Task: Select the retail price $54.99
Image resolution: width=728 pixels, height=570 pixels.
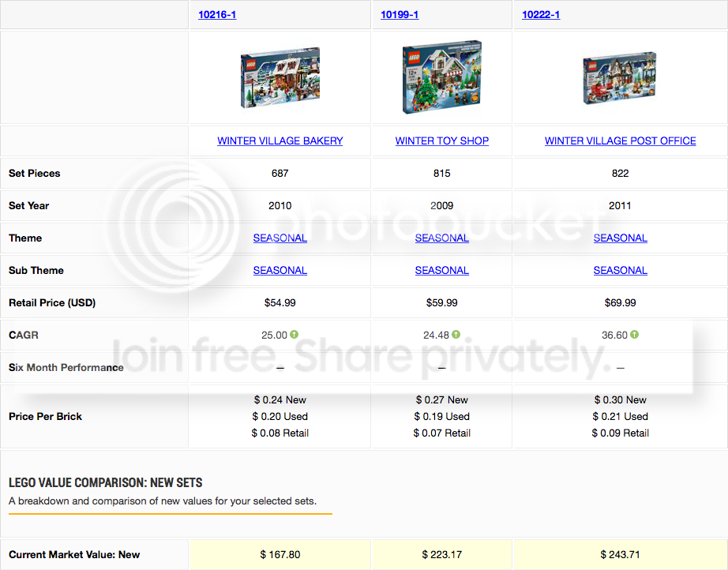Action: click(x=280, y=302)
